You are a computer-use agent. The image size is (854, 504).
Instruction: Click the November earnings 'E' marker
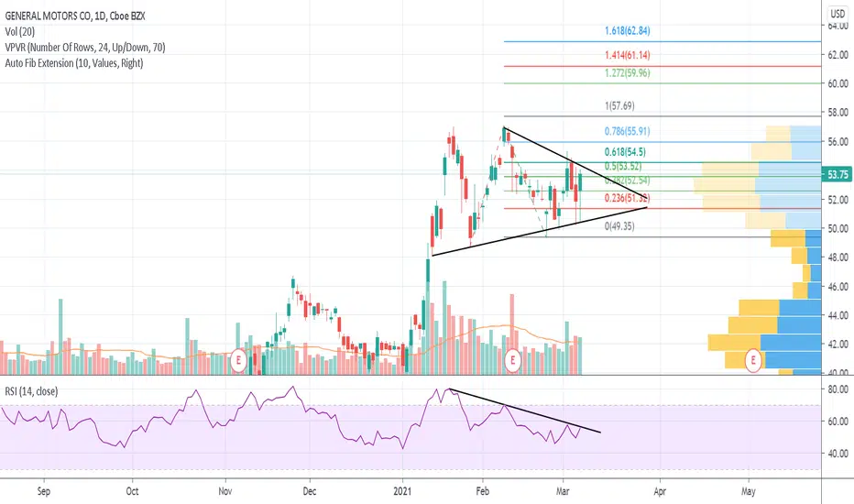click(x=238, y=360)
